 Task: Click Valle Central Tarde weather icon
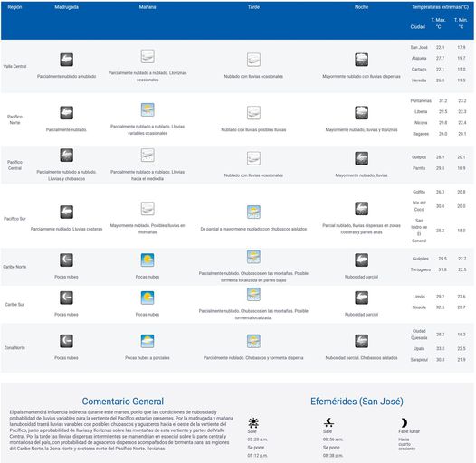[253, 60]
